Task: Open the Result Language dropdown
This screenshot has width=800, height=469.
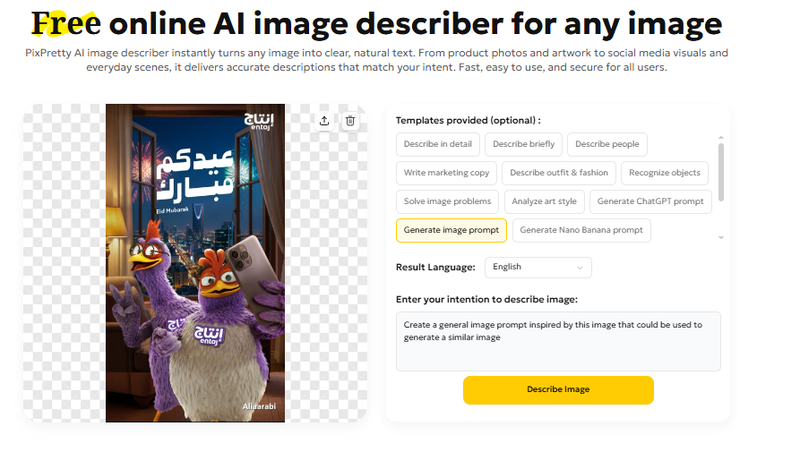Action: [538, 267]
